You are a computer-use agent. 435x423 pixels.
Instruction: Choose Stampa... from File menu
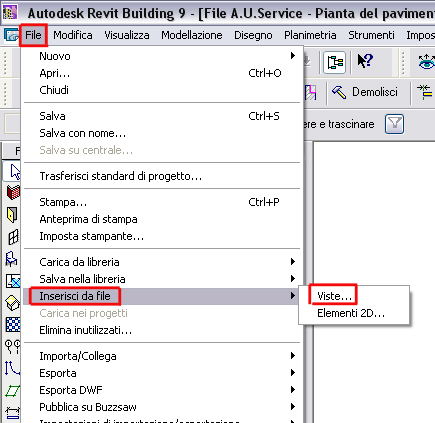(162, 202)
